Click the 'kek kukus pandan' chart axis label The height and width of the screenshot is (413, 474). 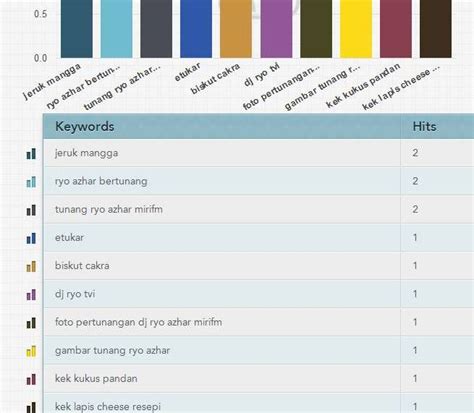[x=363, y=86]
